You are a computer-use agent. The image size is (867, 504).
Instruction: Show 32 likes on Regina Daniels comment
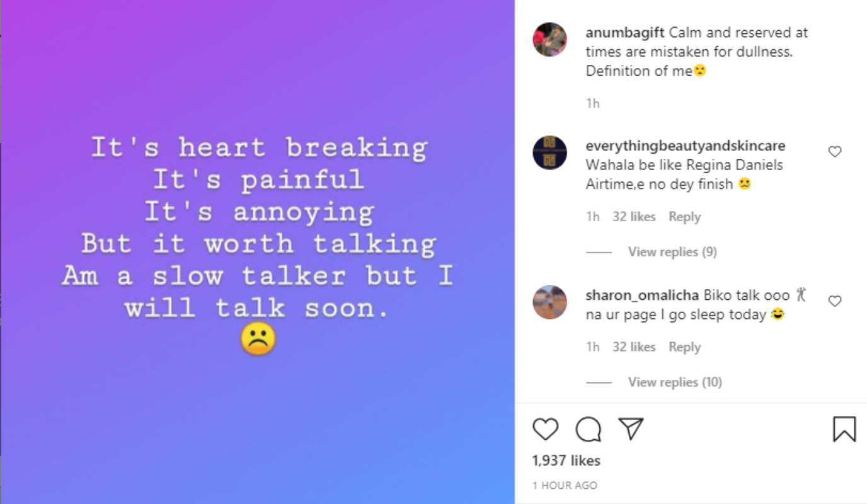(634, 217)
